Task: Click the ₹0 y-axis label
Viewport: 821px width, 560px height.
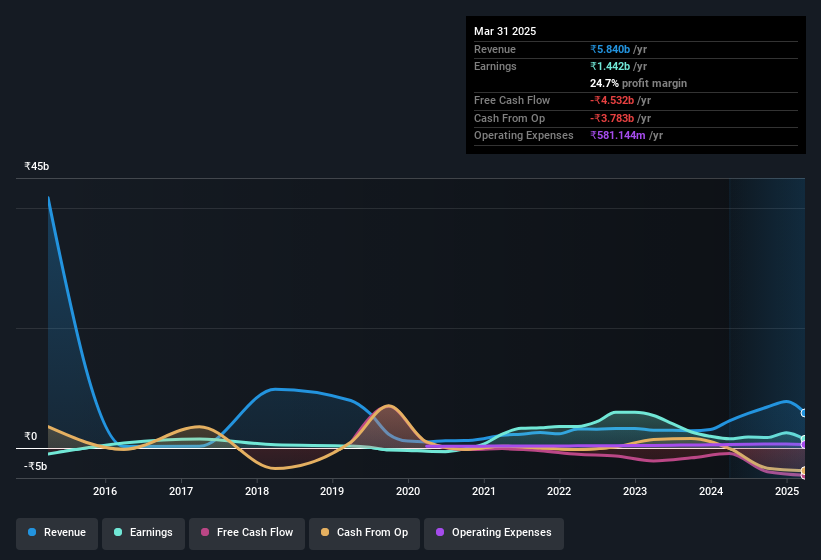Action: click(x=31, y=436)
